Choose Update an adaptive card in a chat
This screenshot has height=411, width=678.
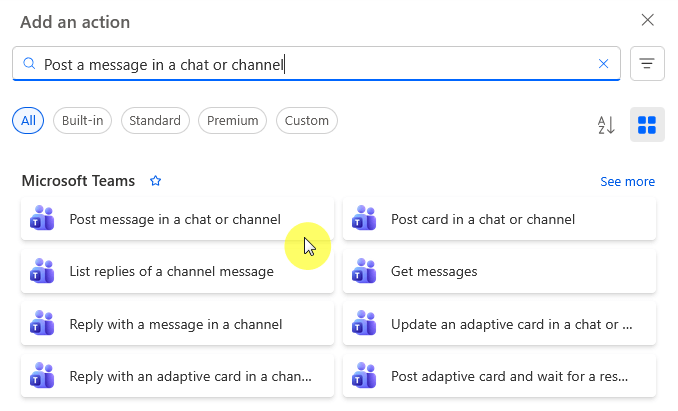point(499,324)
